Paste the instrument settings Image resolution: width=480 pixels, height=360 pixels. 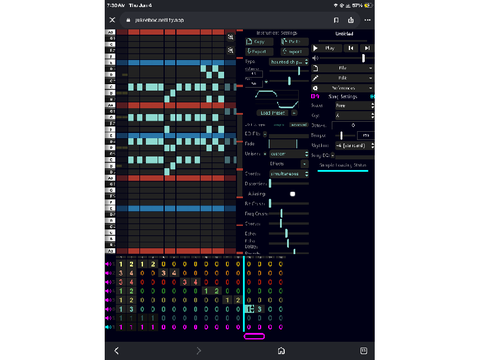coord(294,42)
